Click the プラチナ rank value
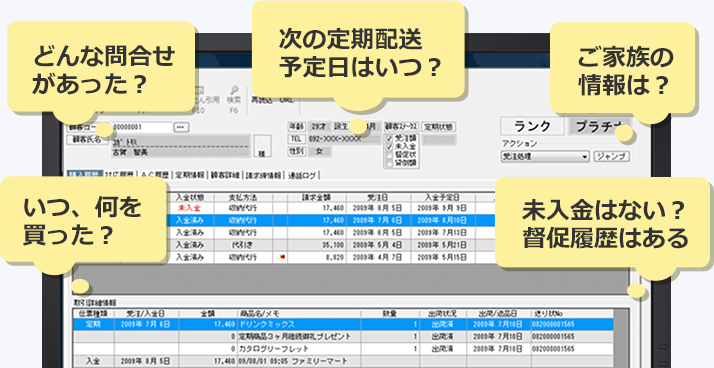Image resolution: width=714 pixels, height=368 pixels. pos(599,126)
